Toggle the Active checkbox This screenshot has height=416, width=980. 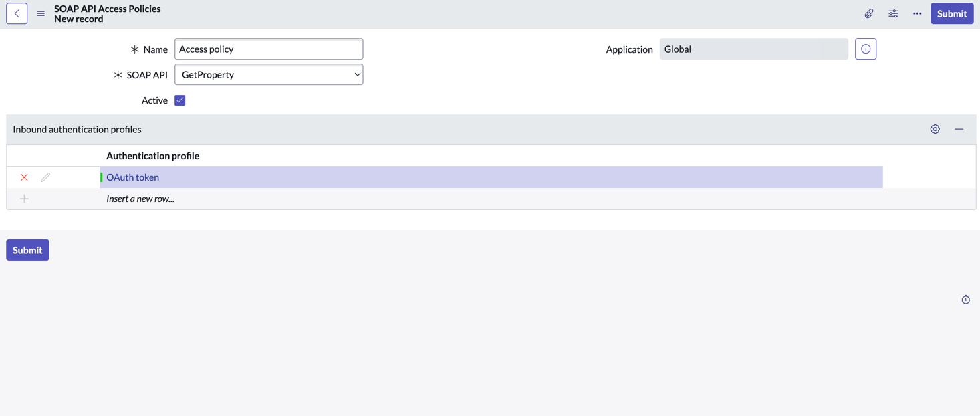pyautogui.click(x=180, y=100)
